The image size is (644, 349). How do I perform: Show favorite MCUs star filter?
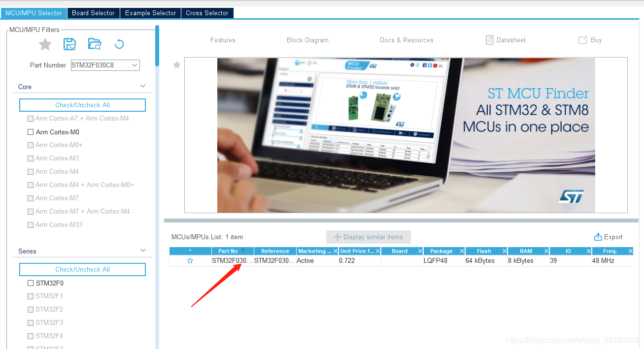pyautogui.click(x=45, y=45)
